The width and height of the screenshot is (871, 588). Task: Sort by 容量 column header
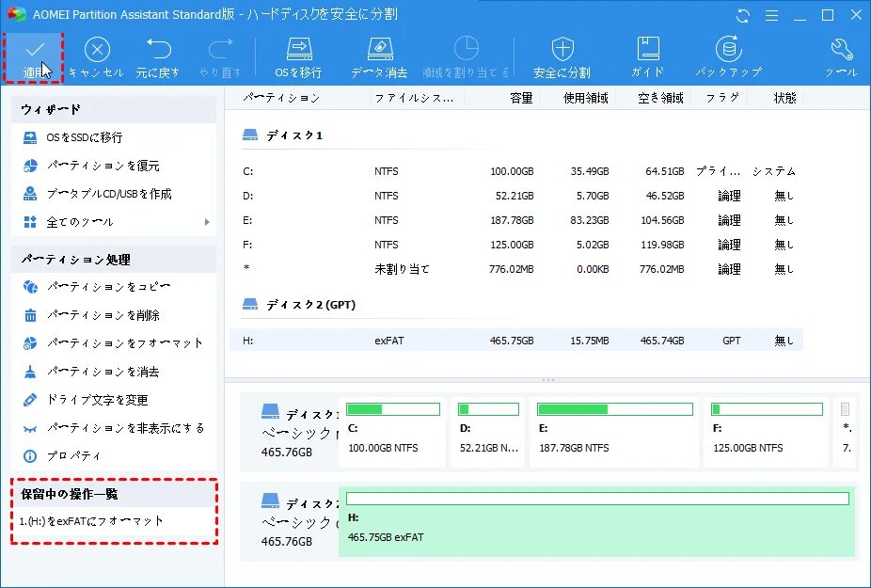pyautogui.click(x=521, y=99)
